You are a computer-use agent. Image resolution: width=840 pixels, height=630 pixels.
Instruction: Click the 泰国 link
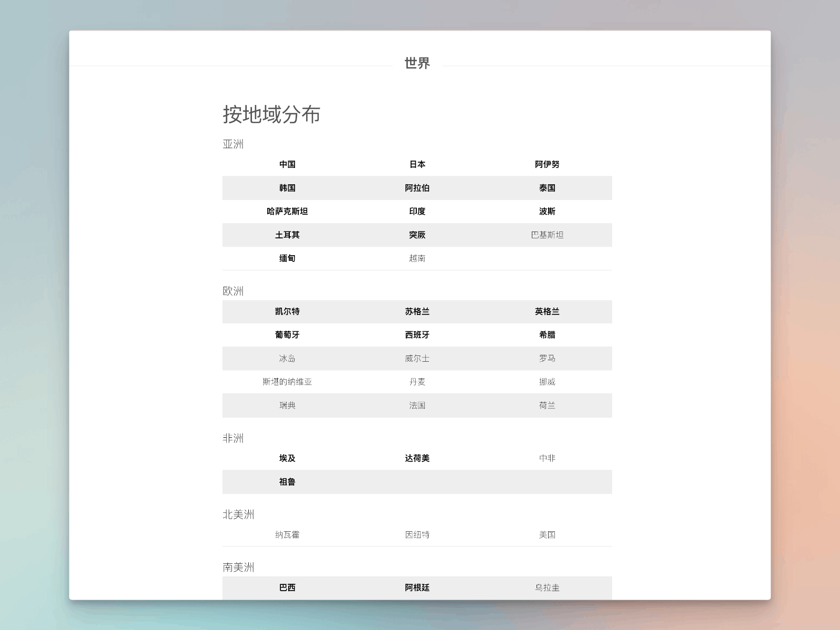[x=547, y=188]
